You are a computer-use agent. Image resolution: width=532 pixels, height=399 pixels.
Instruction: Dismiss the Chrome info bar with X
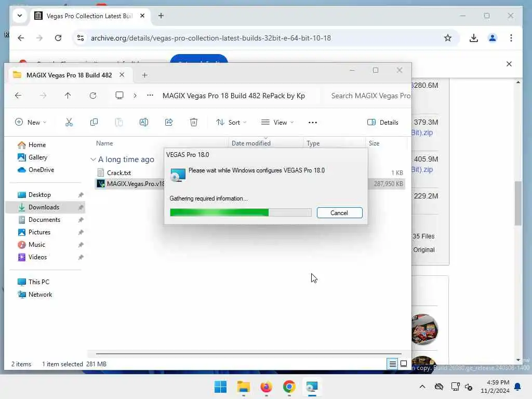[x=509, y=64]
